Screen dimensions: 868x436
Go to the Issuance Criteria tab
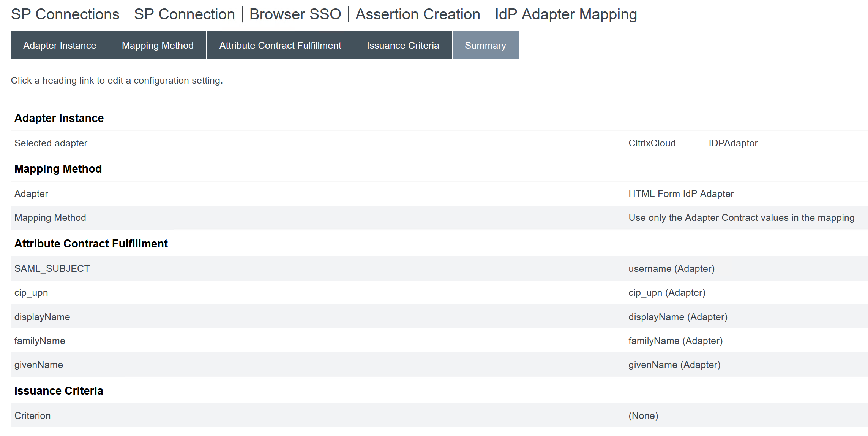(x=403, y=45)
